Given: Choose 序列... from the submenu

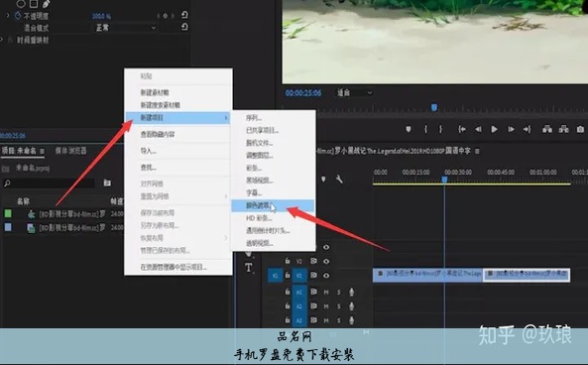Looking at the screenshot, I should click(x=273, y=118).
